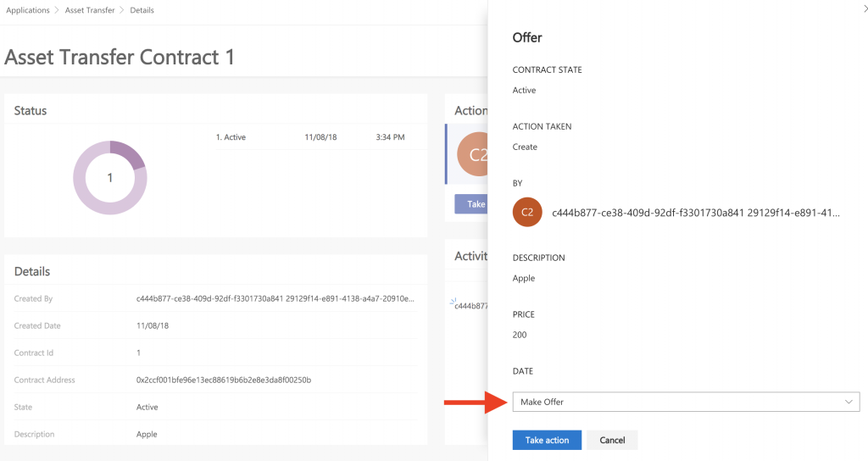Click the Created By user ID

[x=275, y=298]
